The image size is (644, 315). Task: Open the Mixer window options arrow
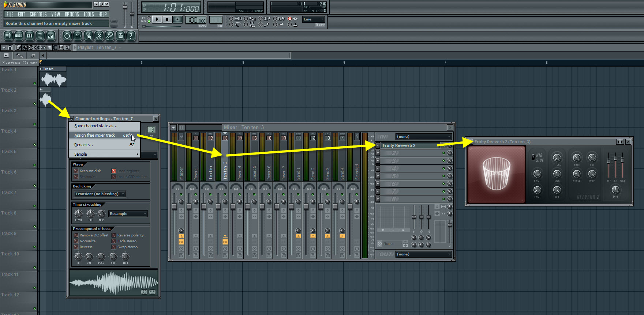(x=173, y=128)
